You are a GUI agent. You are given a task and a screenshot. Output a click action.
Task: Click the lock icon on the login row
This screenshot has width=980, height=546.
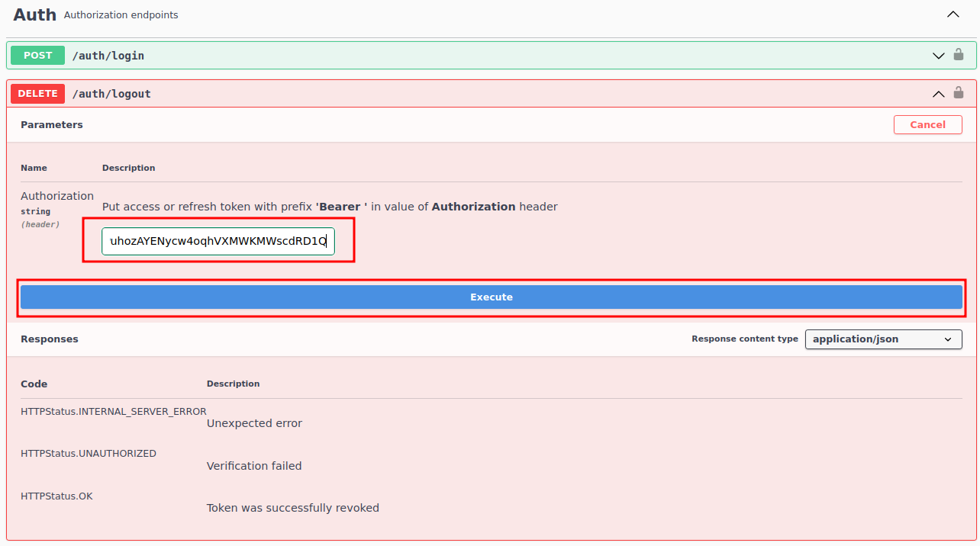coord(959,55)
